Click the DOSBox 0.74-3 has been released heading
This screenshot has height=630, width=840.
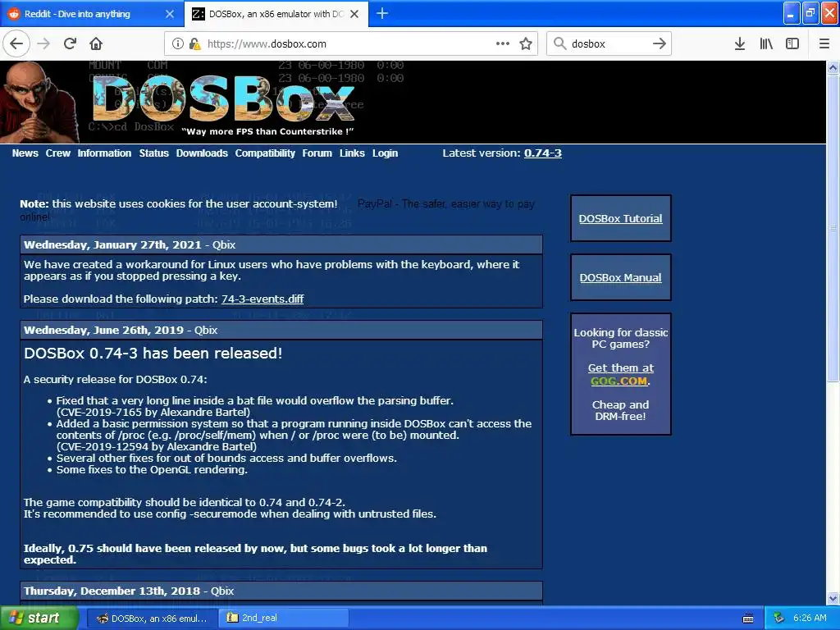click(x=153, y=354)
